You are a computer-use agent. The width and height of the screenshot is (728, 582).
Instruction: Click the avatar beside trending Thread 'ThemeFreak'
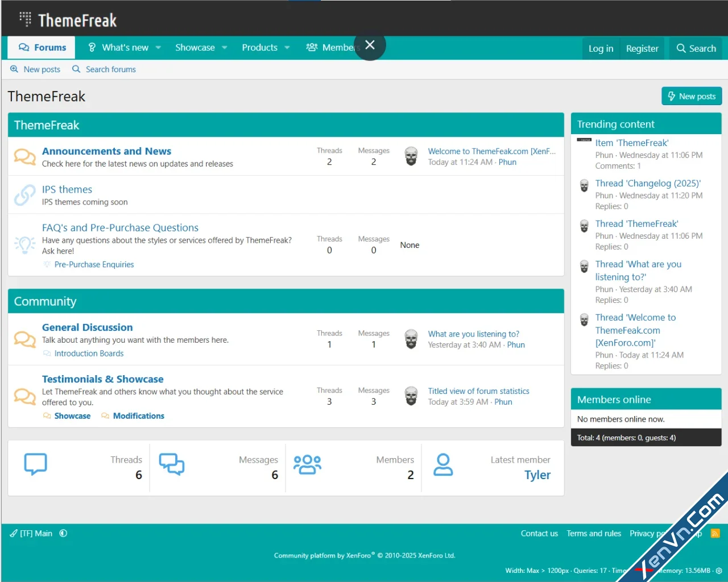click(584, 226)
